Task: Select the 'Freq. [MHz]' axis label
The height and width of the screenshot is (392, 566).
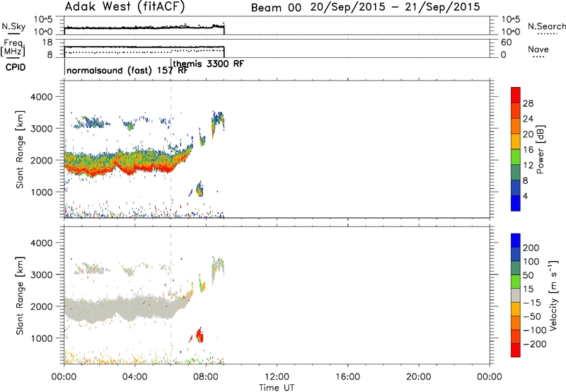Action: click(x=13, y=47)
